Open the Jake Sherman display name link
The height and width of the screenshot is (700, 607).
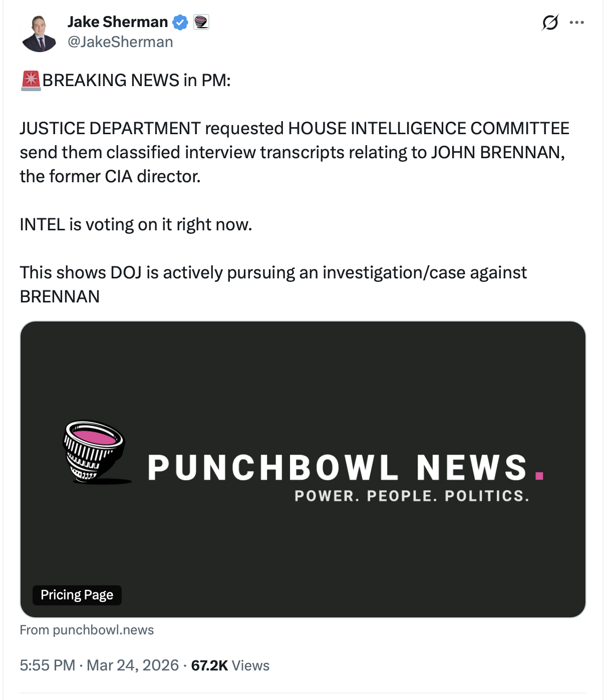pyautogui.click(x=118, y=22)
